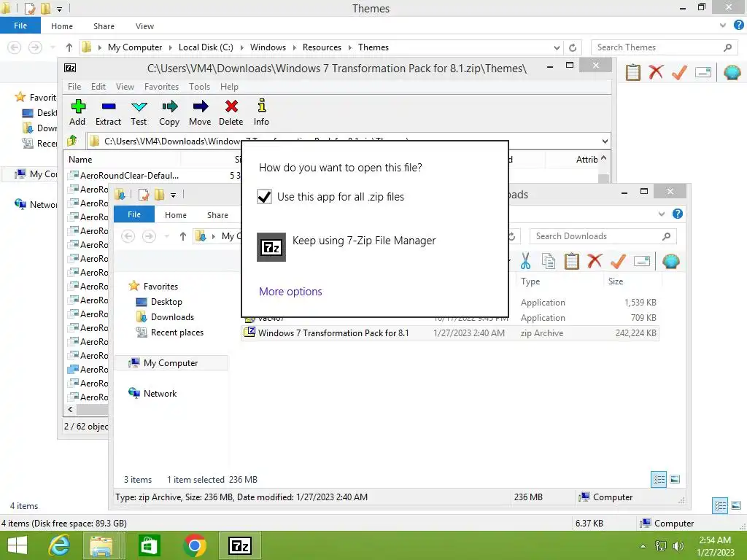Screen dimensions: 747x560
Task: Open the Home tab in Downloads window
Action: [x=176, y=215]
